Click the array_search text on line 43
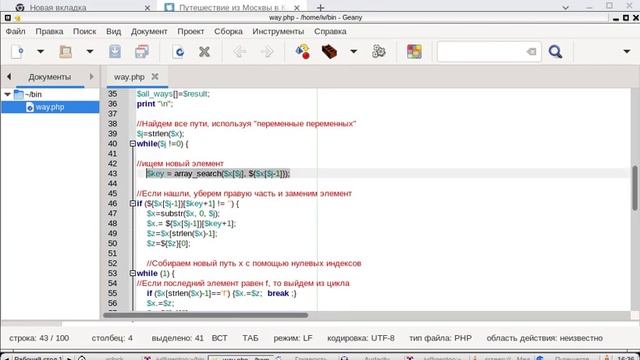640x360 pixels. point(198,174)
